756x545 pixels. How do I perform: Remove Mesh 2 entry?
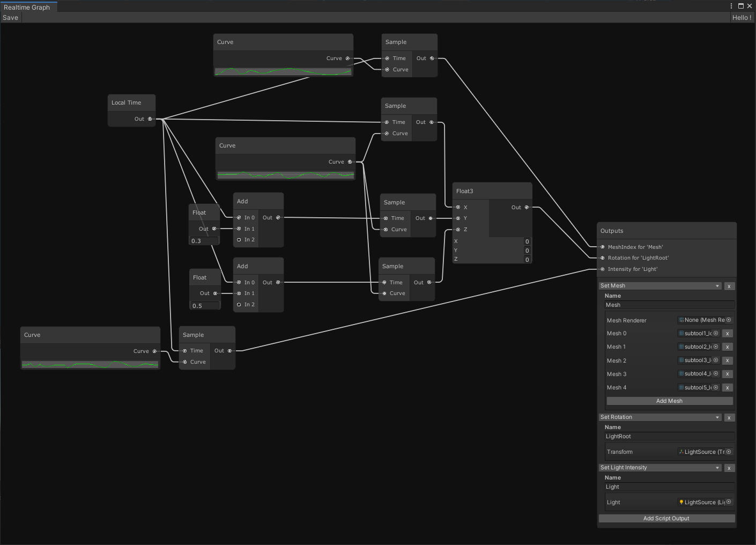[728, 360]
